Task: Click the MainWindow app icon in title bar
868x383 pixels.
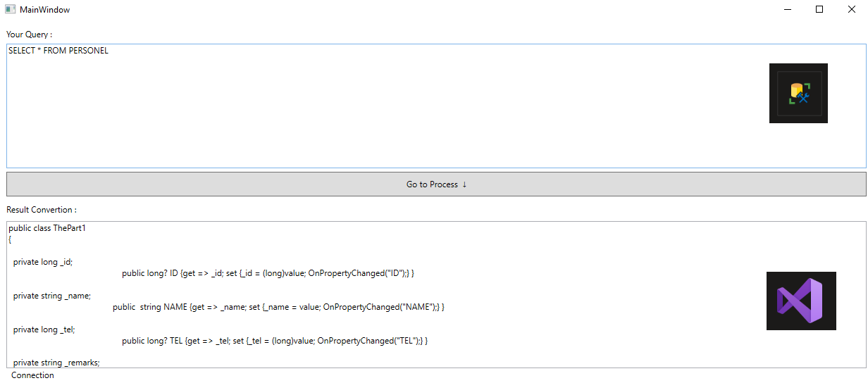Action: pyautogui.click(x=11, y=10)
